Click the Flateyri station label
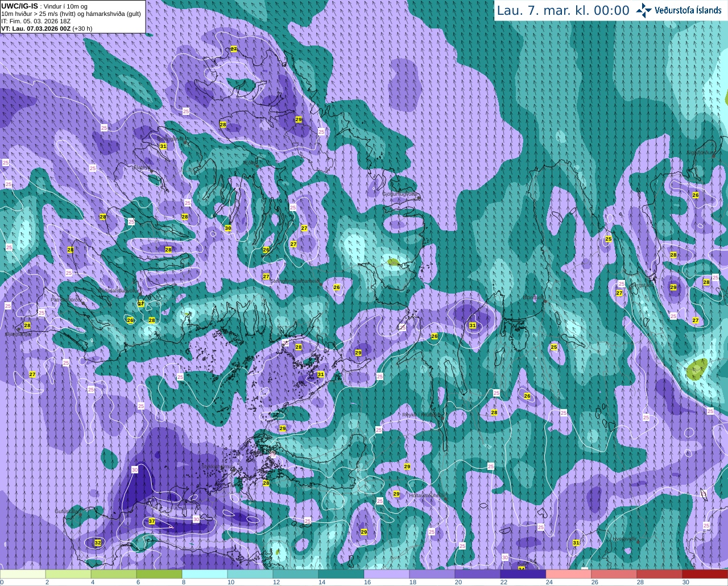The image size is (728, 586). (142, 167)
